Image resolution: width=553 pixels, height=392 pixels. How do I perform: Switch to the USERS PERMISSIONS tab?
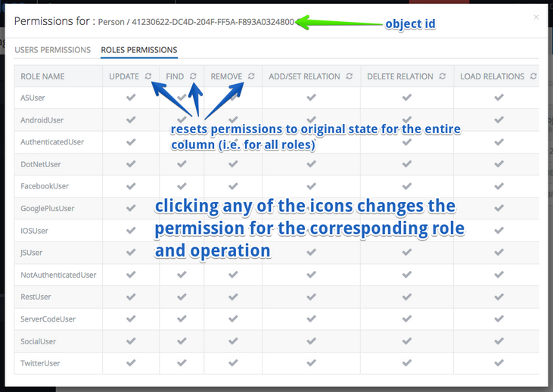click(x=52, y=50)
